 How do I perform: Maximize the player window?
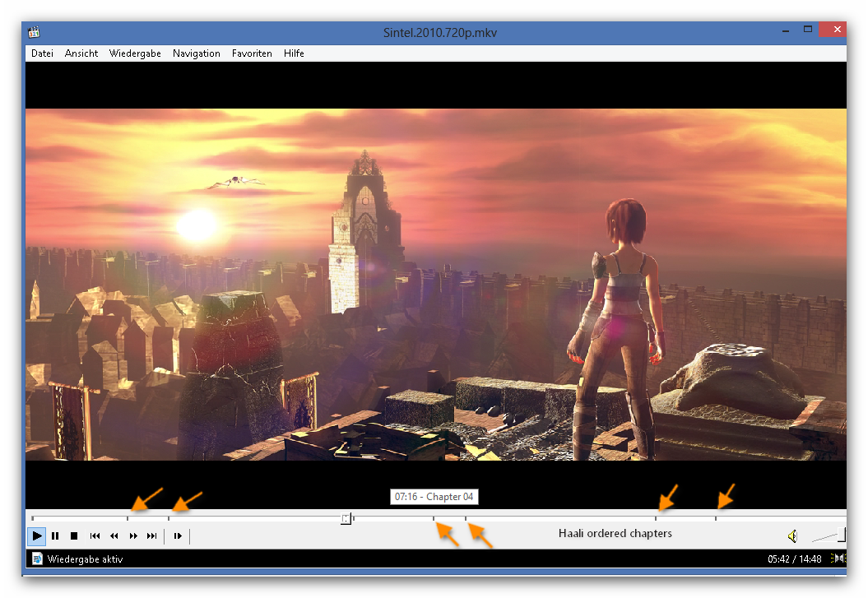point(808,30)
